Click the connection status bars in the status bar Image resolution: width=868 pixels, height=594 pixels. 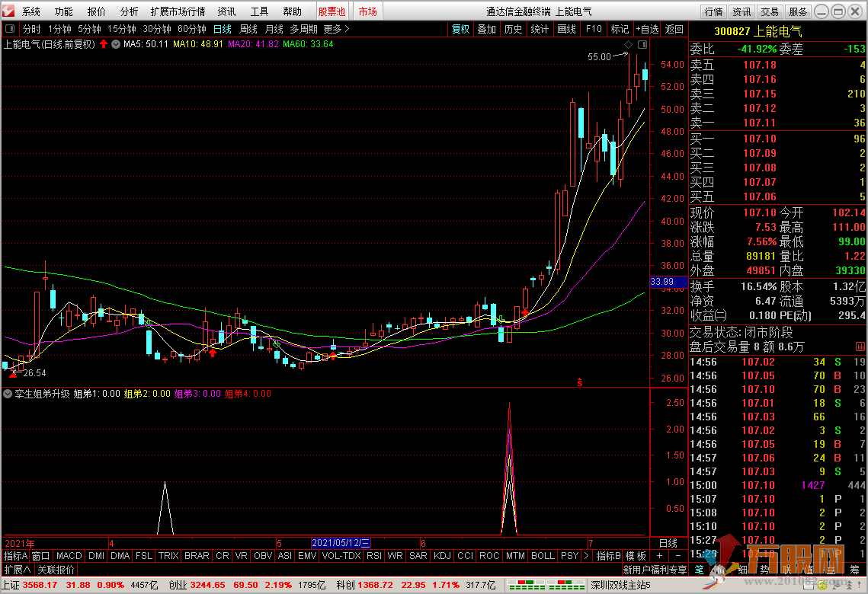(546, 585)
